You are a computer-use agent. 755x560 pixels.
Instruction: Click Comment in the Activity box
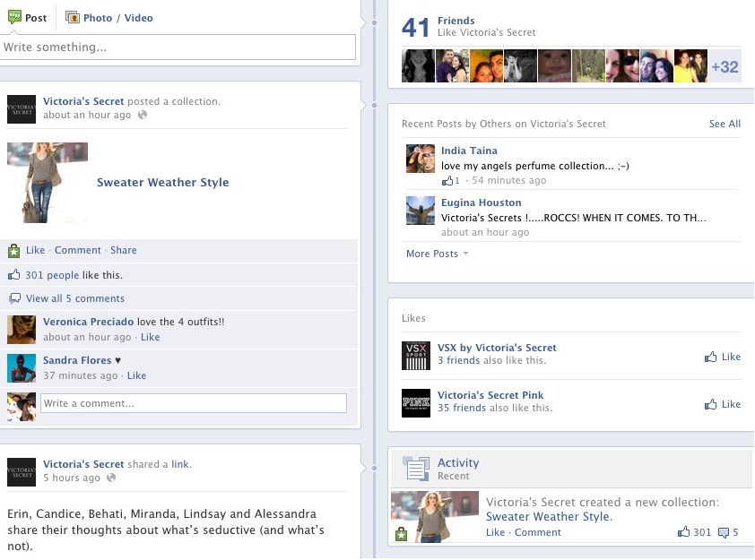pos(537,532)
